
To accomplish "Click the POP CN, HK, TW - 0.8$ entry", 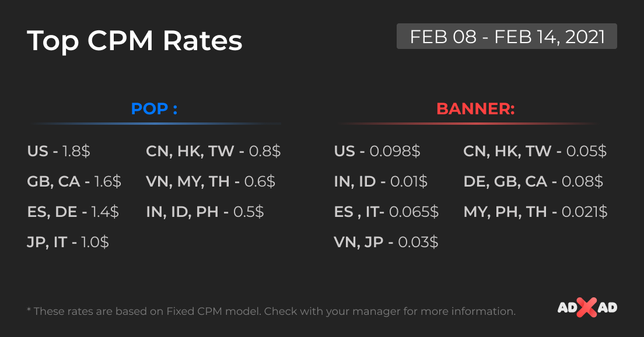I will pos(213,151).
